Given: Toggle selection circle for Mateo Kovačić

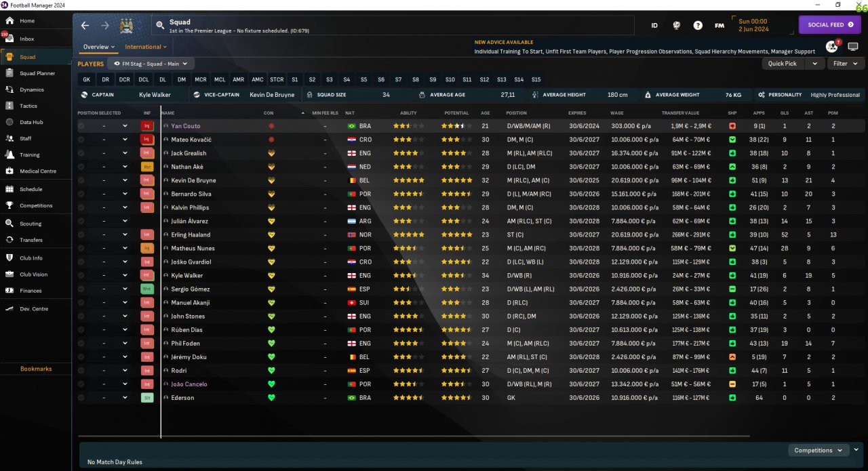Looking at the screenshot, I should (81, 140).
